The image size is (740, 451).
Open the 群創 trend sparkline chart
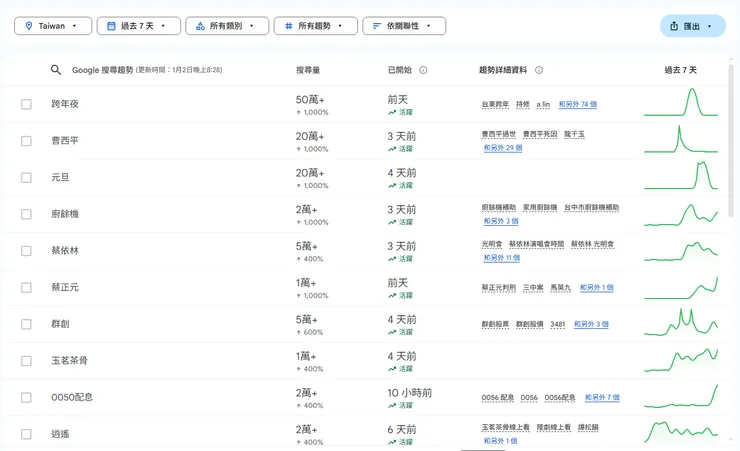point(681,322)
